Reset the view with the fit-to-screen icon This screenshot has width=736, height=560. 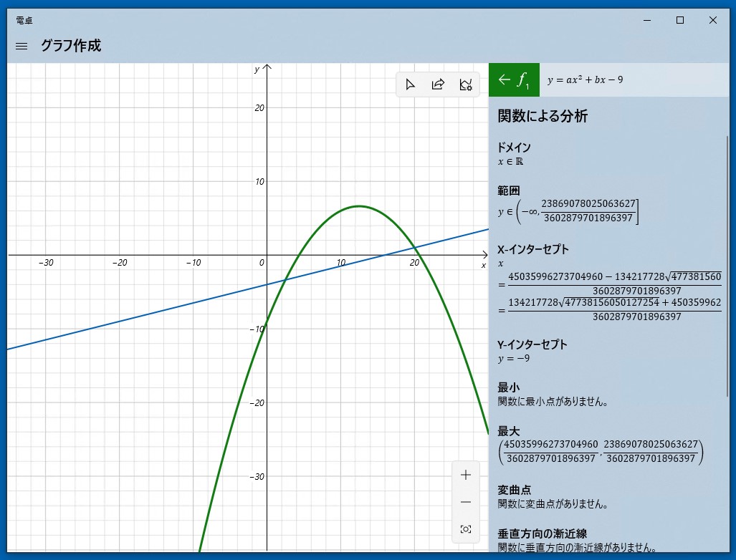465,528
